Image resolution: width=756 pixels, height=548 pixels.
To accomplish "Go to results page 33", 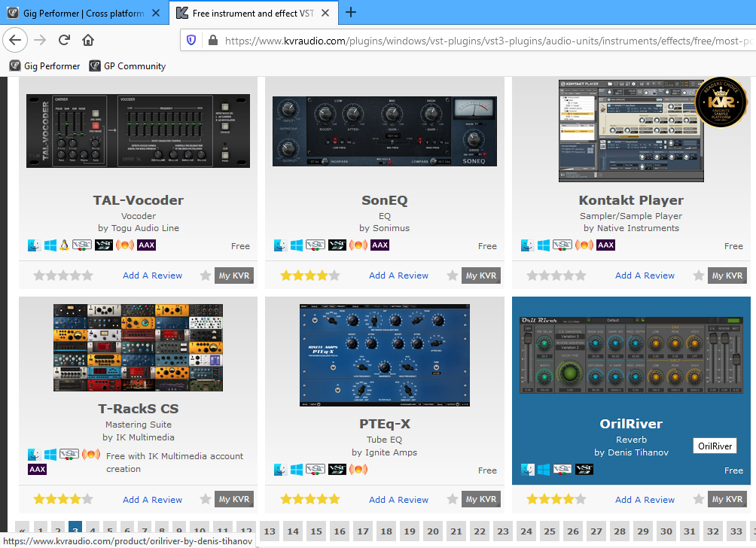I will [736, 531].
